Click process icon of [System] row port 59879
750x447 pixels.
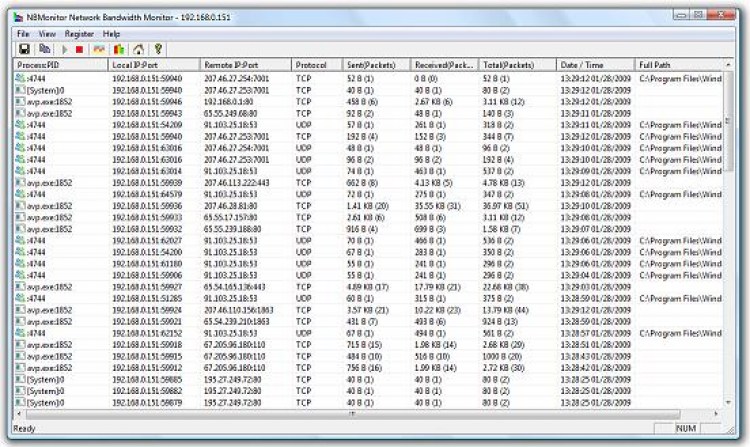point(20,402)
